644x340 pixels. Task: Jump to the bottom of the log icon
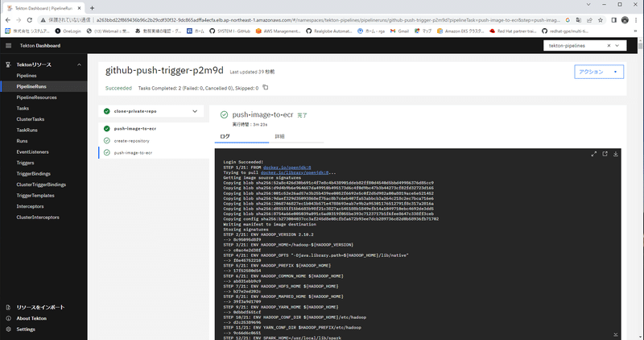(616, 334)
